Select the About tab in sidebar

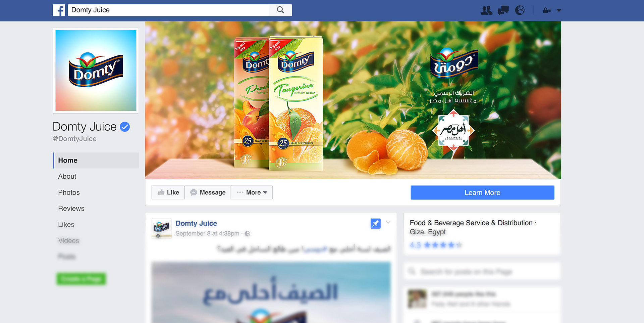(67, 176)
